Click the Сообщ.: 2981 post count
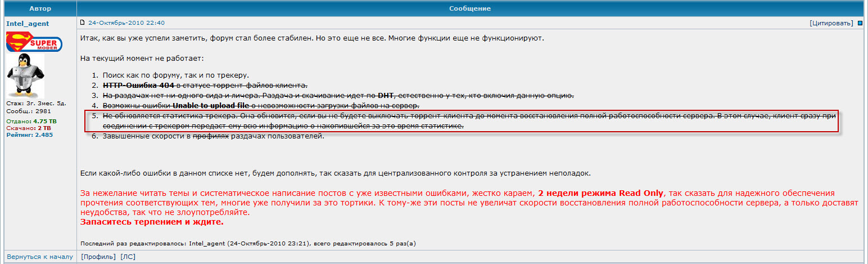 point(29,111)
